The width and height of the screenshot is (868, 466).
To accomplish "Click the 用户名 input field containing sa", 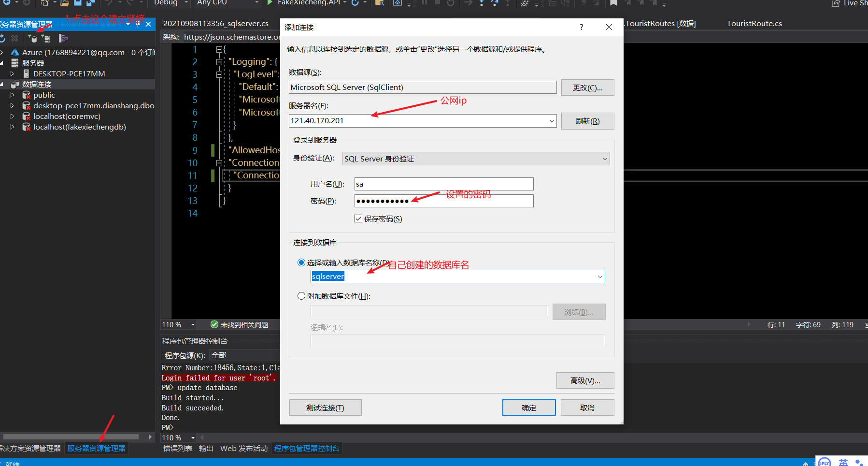I will 444,184.
